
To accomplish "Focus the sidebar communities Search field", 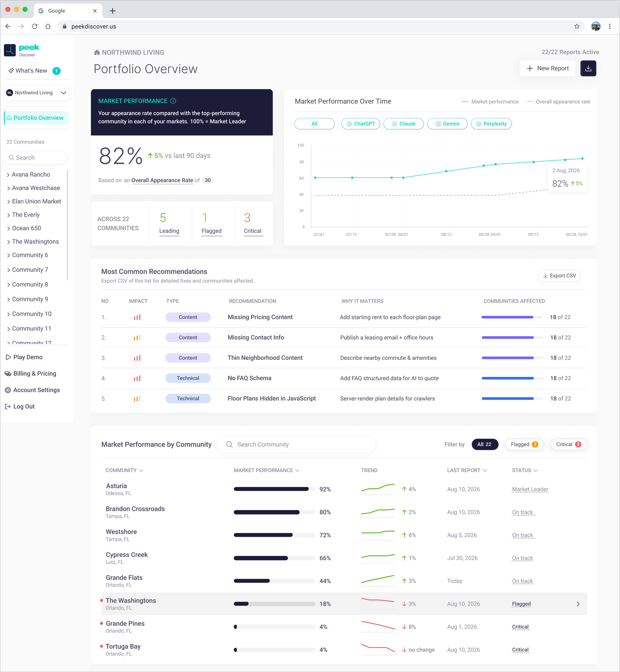I will point(35,158).
